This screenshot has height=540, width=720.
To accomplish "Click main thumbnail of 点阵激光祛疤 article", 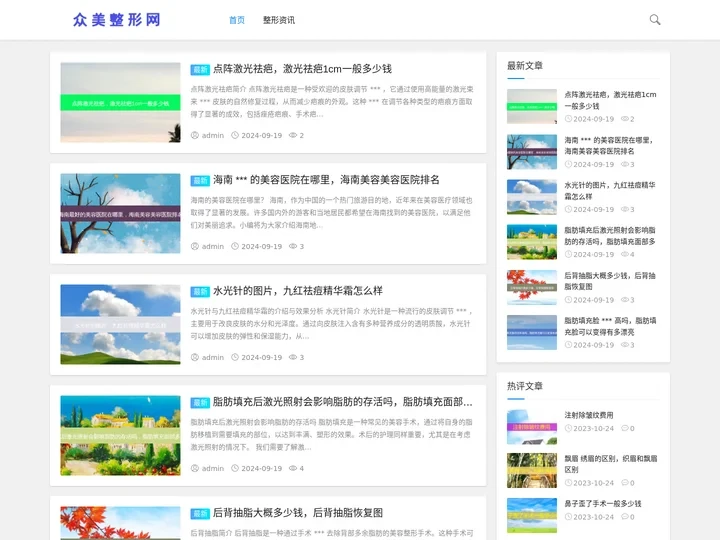I will click(120, 102).
